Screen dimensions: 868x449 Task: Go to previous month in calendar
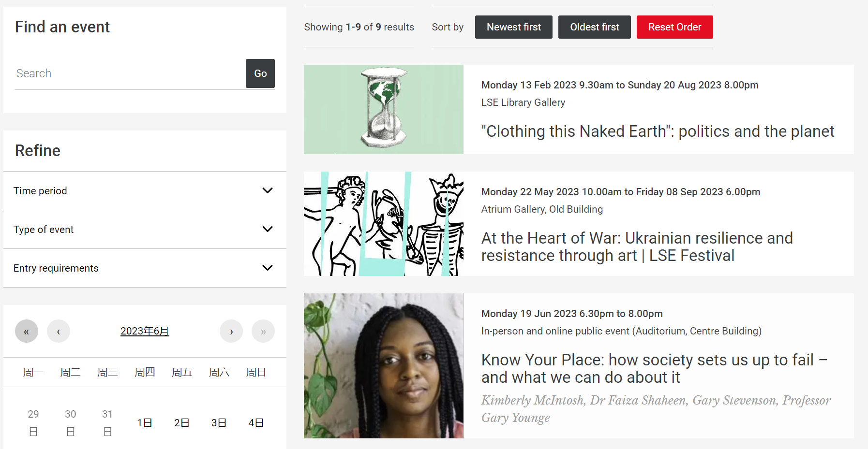pyautogui.click(x=59, y=331)
